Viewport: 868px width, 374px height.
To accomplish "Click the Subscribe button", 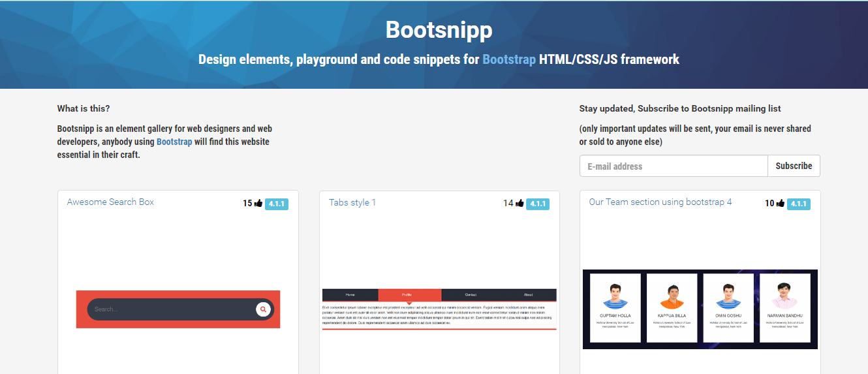I will (x=794, y=166).
